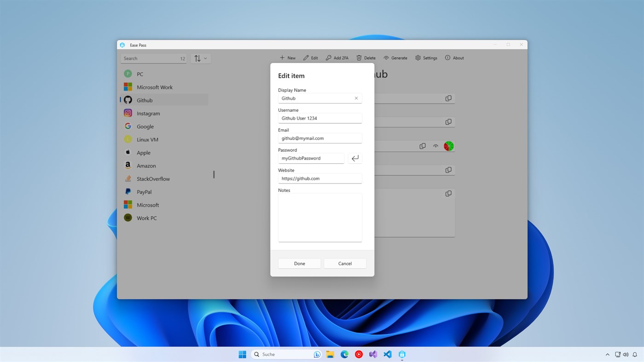
Task: Inspect the password strength wheel
Action: tap(448, 146)
